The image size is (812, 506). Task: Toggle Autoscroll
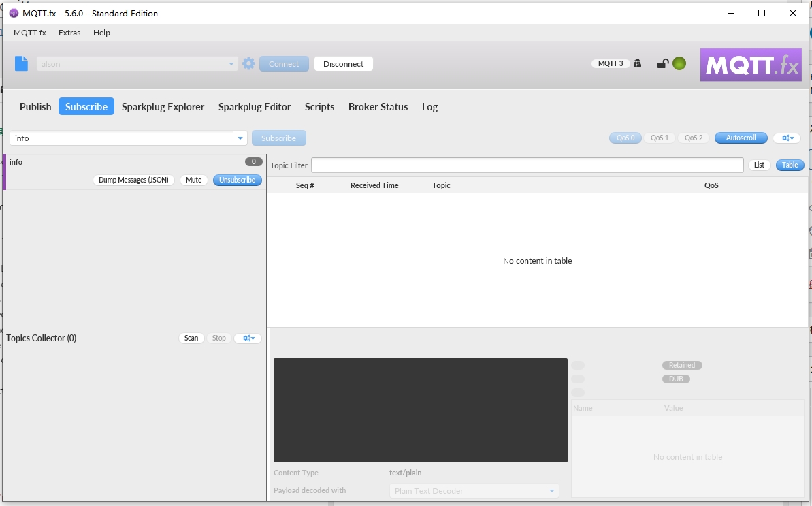(741, 138)
